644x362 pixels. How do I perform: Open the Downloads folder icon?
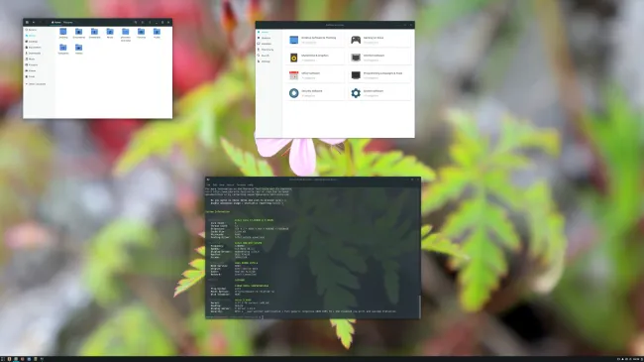click(x=94, y=32)
